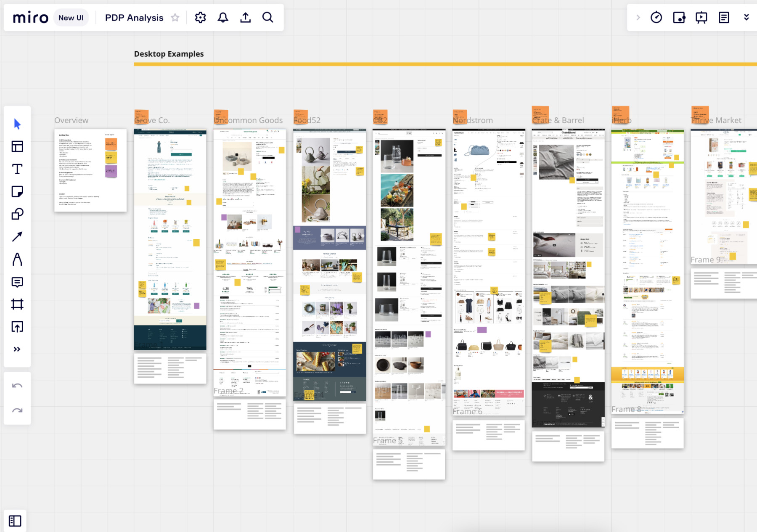Select the Frame 6 label
Screen dimensions: 757x532
click(x=467, y=411)
